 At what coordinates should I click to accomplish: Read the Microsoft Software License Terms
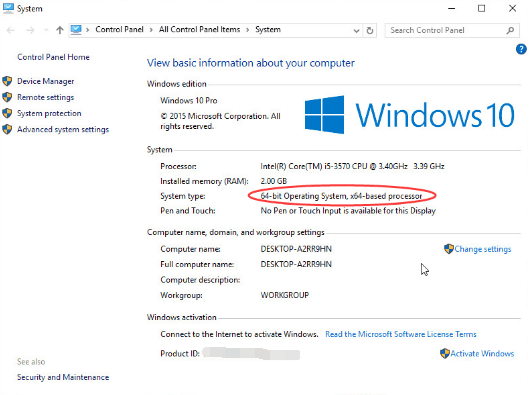tap(401, 334)
